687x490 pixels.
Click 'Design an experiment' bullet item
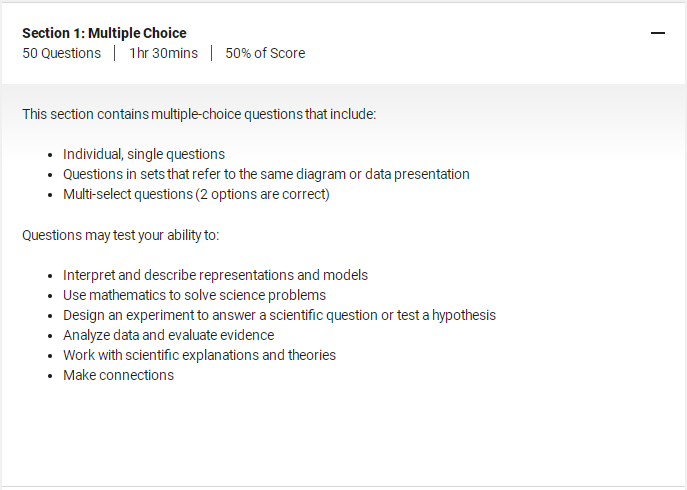point(279,316)
